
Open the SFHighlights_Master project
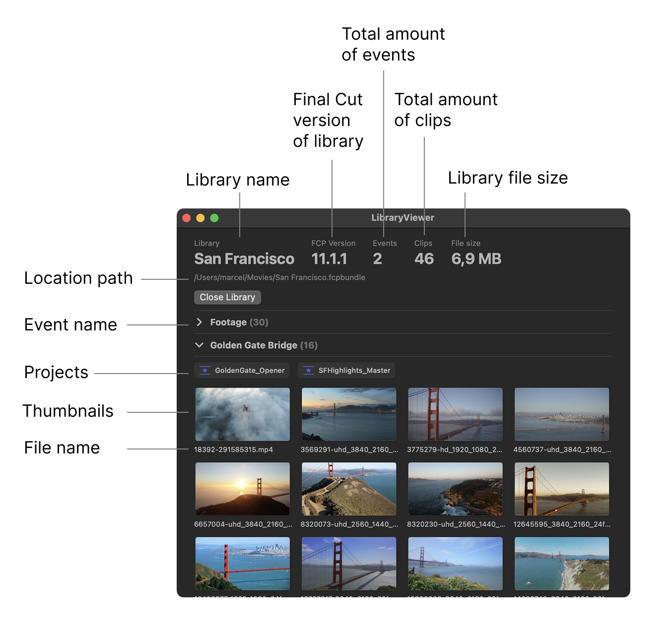tap(354, 371)
